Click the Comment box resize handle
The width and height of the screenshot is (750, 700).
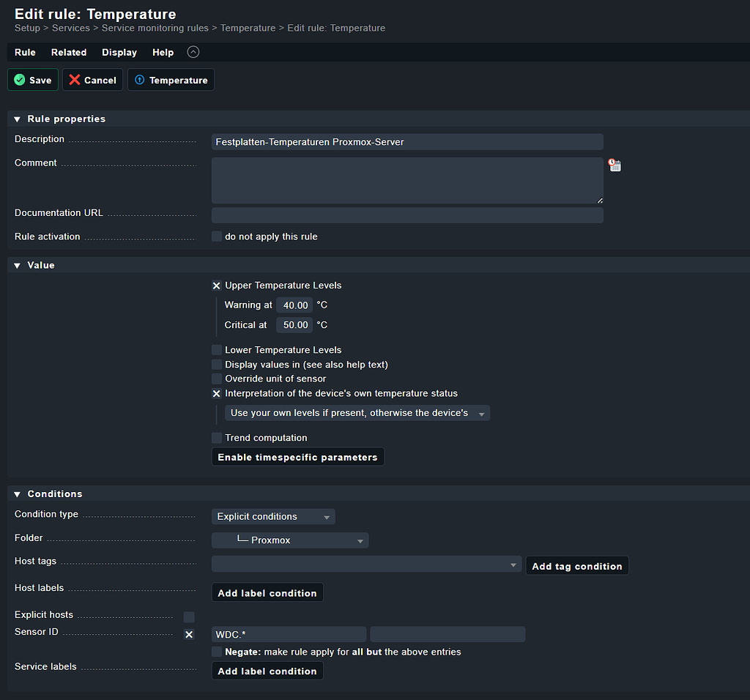[600, 201]
